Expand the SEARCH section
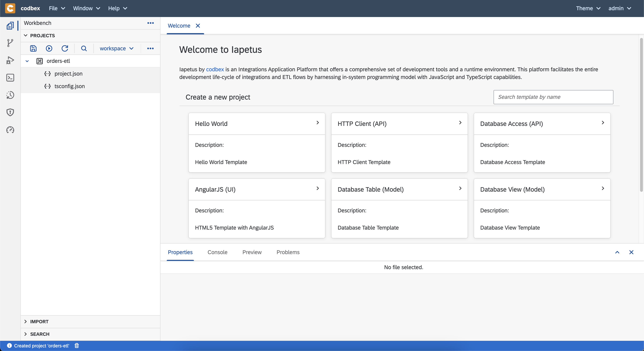This screenshot has width=644, height=351. pyautogui.click(x=26, y=334)
